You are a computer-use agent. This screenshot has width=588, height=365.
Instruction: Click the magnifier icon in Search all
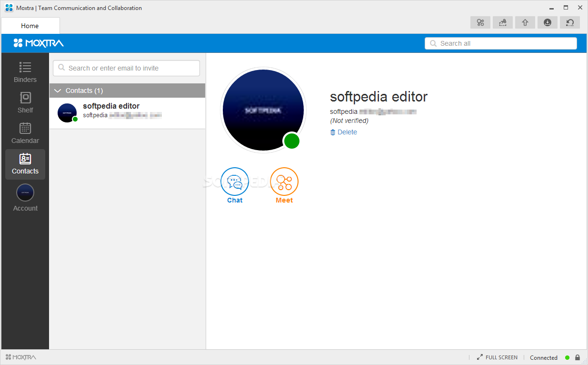coord(433,43)
